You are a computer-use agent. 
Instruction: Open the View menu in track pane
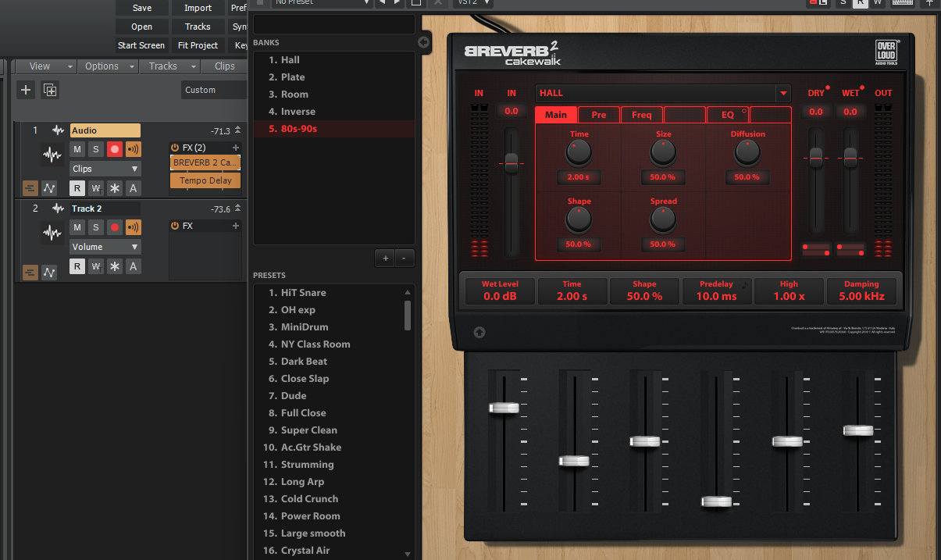(x=46, y=66)
